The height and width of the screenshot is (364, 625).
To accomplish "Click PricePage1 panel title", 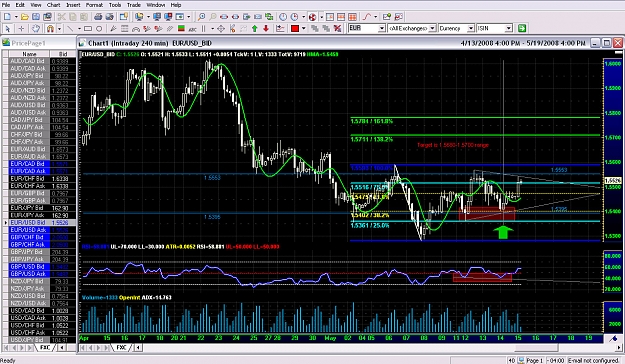I will pos(28,43).
